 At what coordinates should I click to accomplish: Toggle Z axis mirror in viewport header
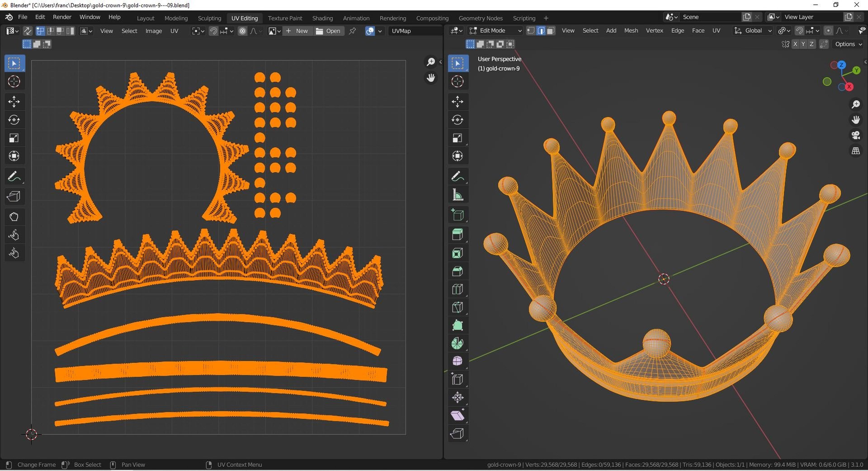click(x=812, y=44)
